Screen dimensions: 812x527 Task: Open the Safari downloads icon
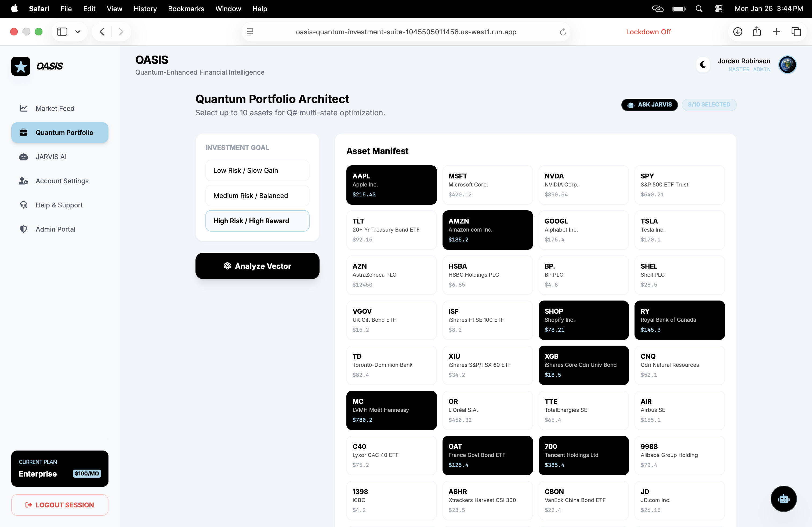point(738,32)
